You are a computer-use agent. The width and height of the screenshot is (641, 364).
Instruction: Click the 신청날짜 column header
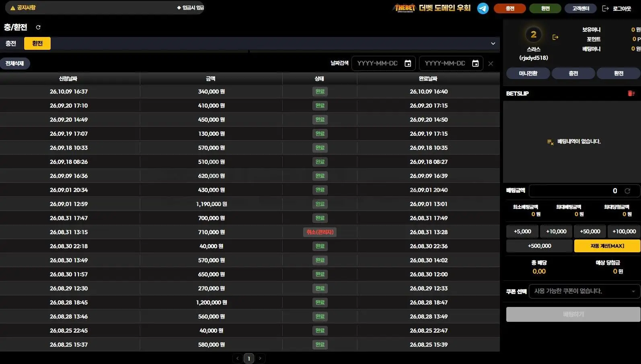pyautogui.click(x=68, y=79)
